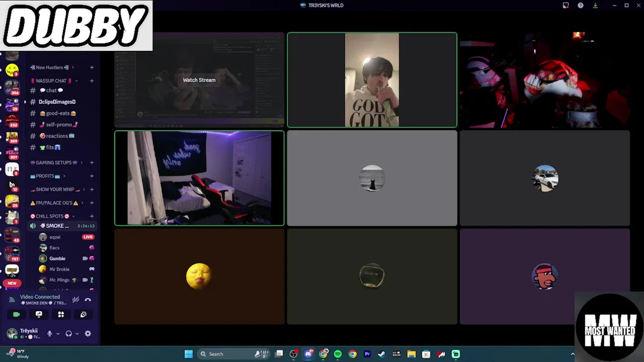Click Video Connected status text
The image size is (644, 362).
coord(40,297)
